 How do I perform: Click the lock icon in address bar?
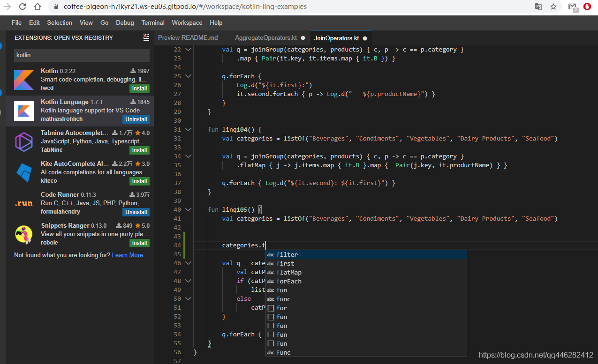click(56, 7)
